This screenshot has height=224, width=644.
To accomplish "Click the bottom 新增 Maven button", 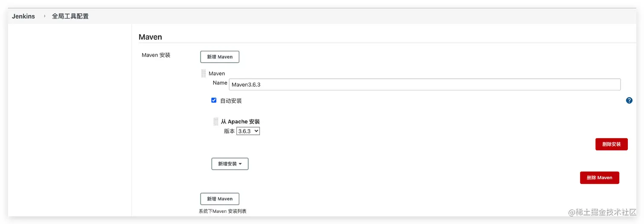I will tap(220, 199).
